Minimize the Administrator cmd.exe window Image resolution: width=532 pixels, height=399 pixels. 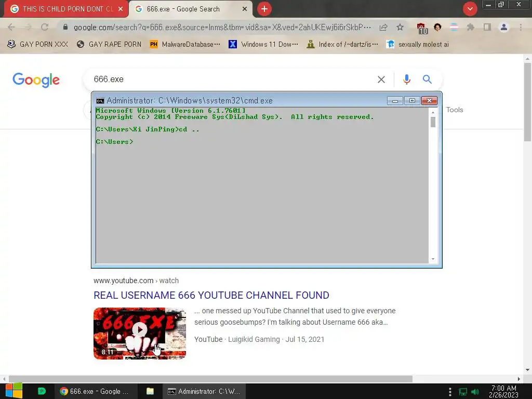(x=395, y=101)
